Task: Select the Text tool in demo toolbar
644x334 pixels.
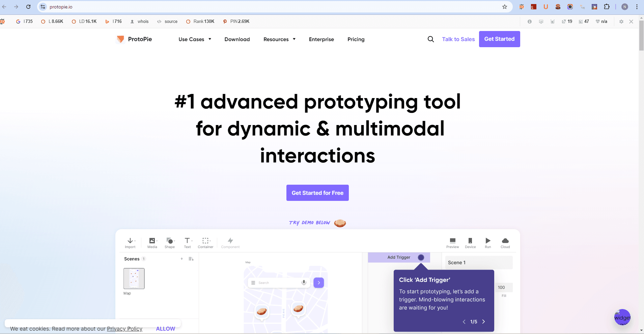Action: (187, 243)
